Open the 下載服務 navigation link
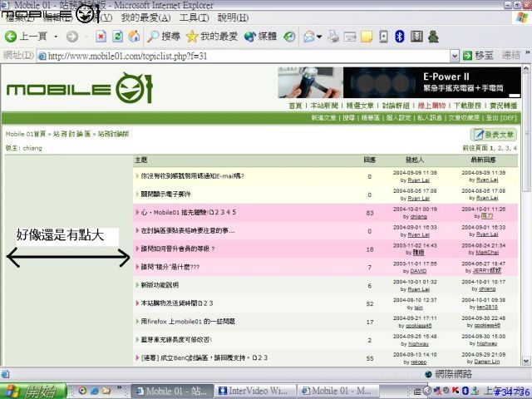 (x=467, y=106)
